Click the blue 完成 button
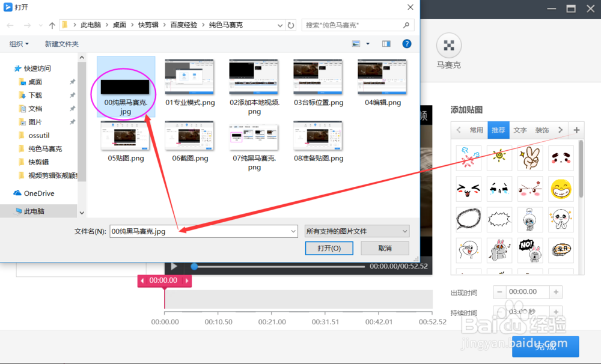 545,347
